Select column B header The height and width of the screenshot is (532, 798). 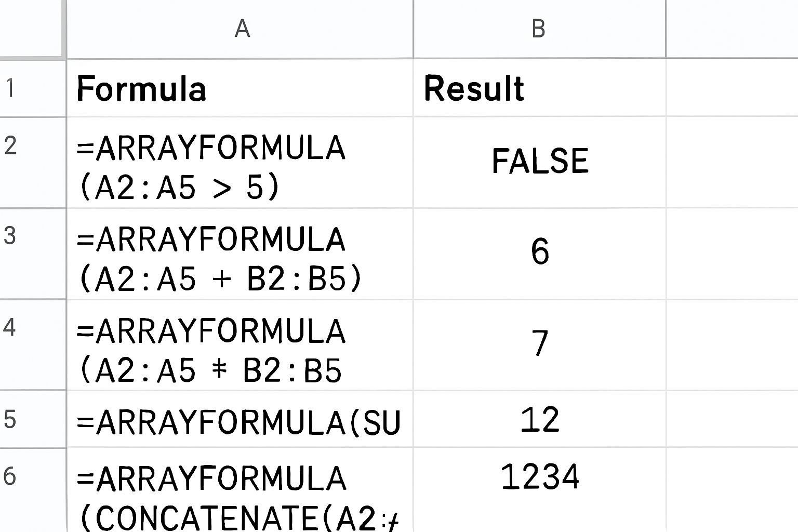tap(539, 29)
